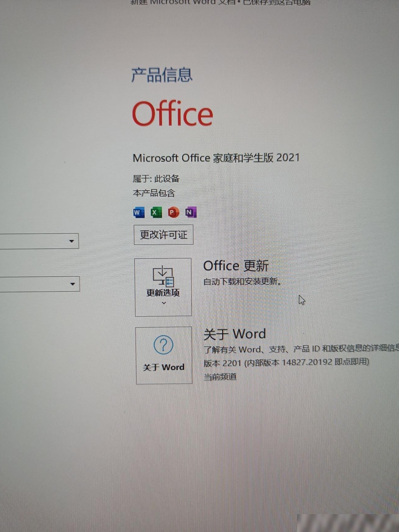Click the 本产品包含 label
Screen dimensions: 399x532
click(x=154, y=193)
